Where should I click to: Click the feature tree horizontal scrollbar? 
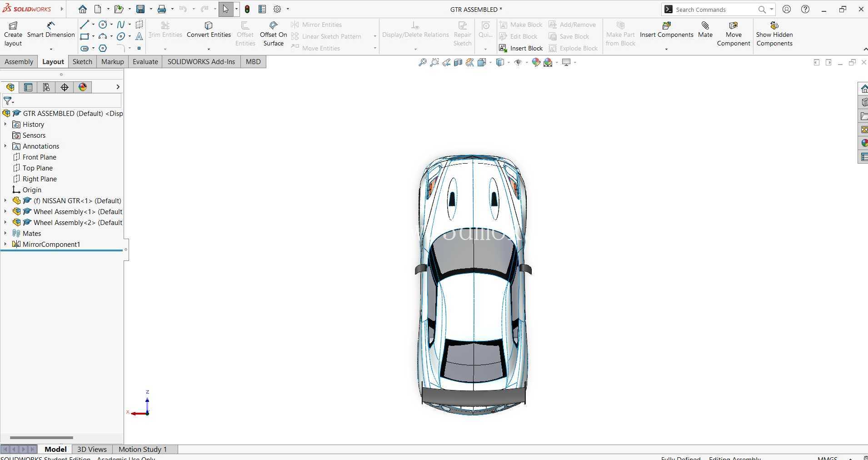(41, 438)
